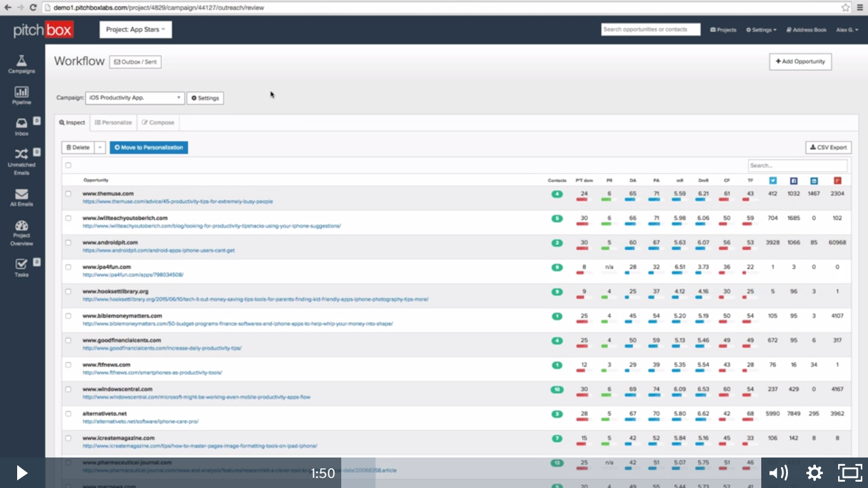Go to the Inbox sidebar item
The height and width of the screenshot is (488, 868).
[22, 126]
